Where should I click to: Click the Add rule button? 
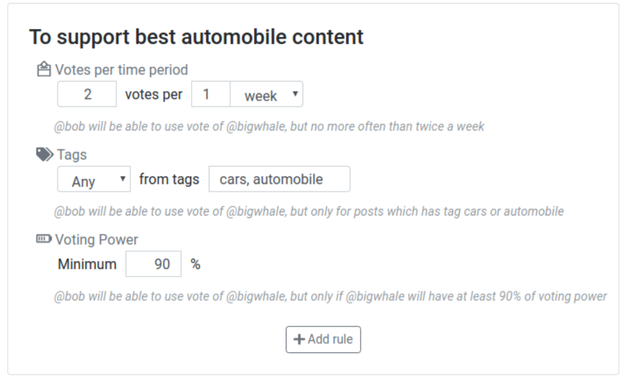click(323, 340)
